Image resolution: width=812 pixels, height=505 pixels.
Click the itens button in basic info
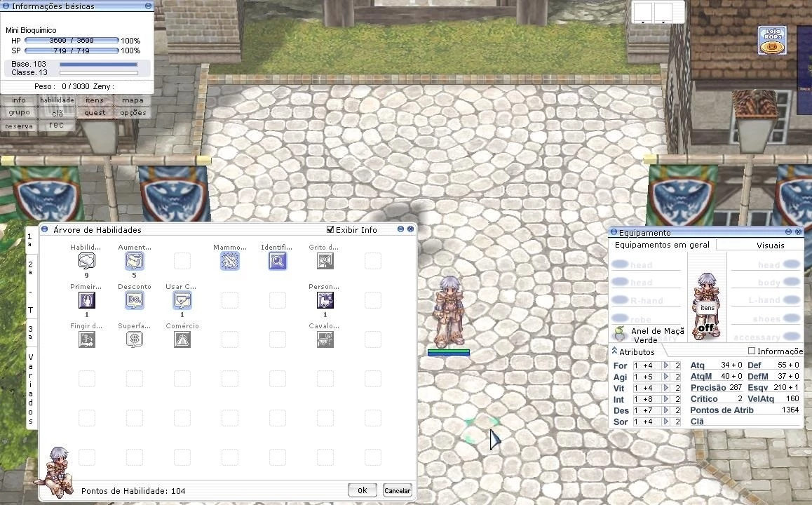(95, 100)
